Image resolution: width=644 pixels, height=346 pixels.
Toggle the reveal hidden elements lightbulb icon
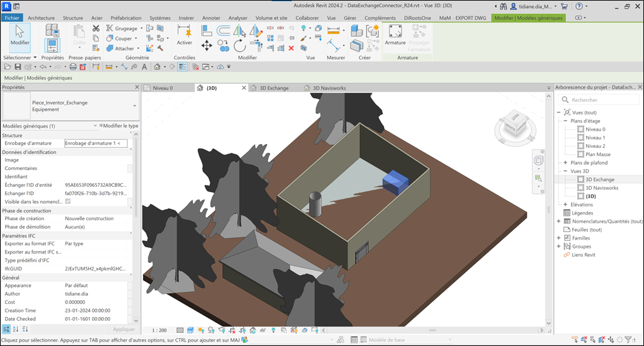click(273, 330)
